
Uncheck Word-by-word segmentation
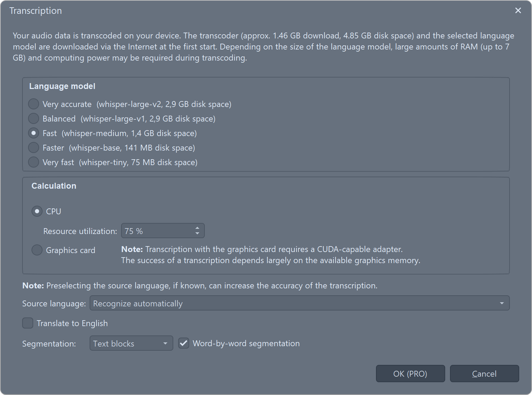tap(184, 343)
